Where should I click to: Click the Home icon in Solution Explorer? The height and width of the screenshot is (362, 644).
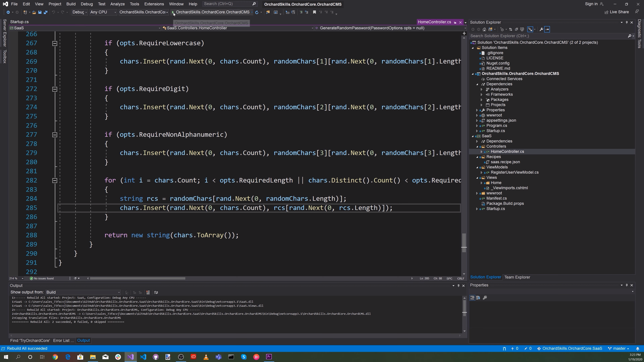[x=484, y=29]
